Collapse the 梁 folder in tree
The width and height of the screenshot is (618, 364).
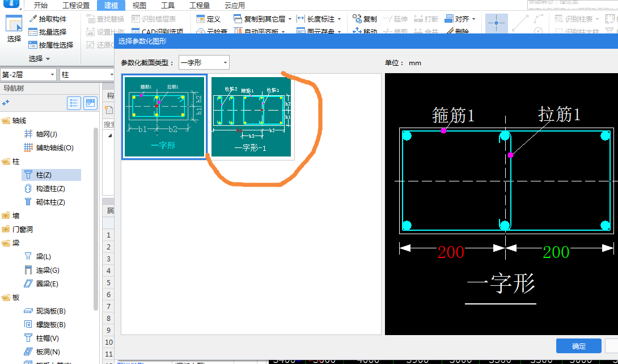click(x=6, y=243)
